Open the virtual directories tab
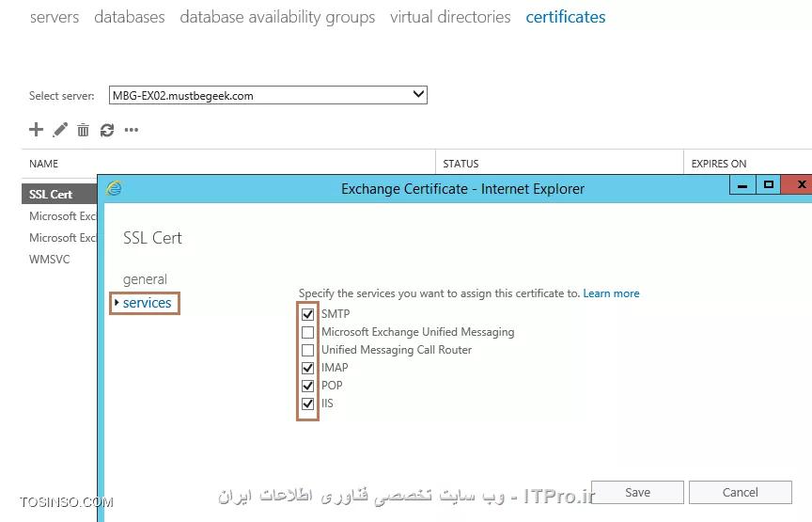Image resolution: width=812 pixels, height=522 pixels. 450,17
